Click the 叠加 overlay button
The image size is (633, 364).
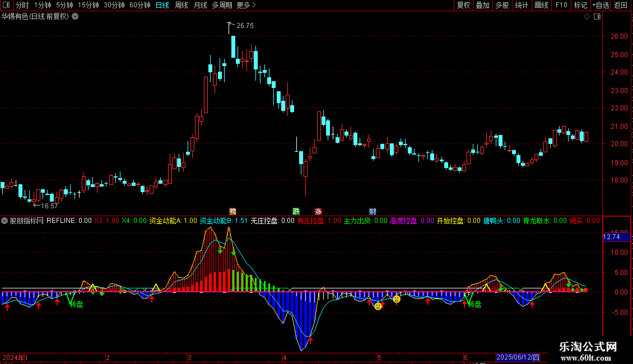483,5
